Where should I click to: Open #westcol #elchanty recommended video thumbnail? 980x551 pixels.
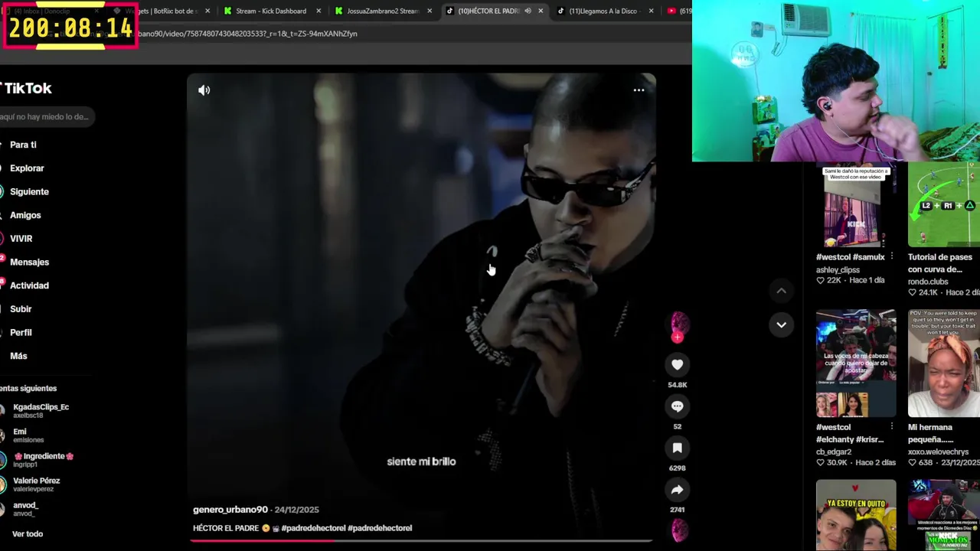tap(856, 364)
